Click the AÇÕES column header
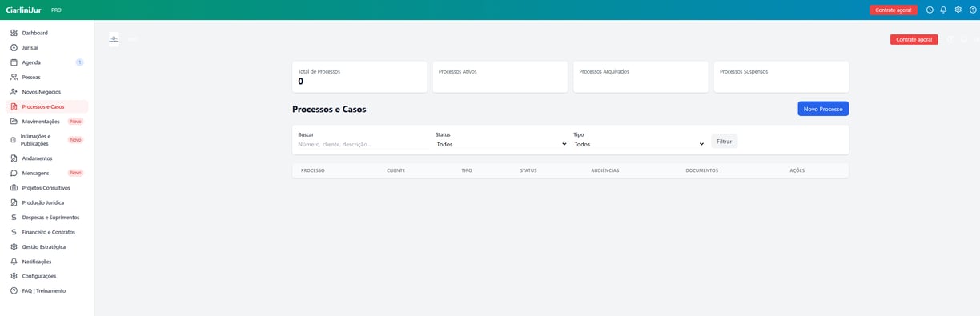The height and width of the screenshot is (316, 980). point(797,170)
